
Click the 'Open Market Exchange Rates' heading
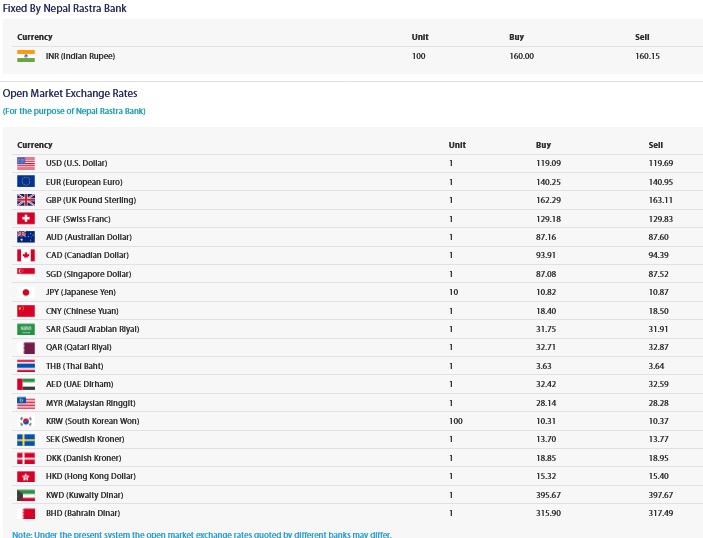pyautogui.click(x=70, y=93)
